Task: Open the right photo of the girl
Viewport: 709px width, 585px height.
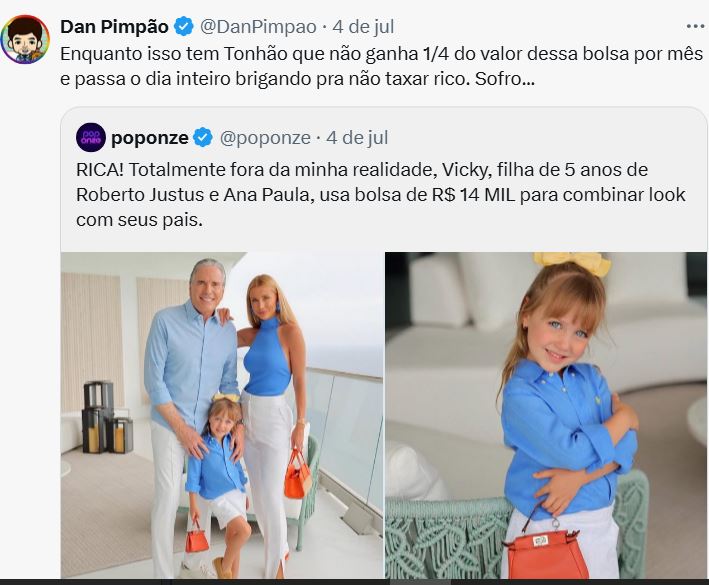Action: click(545, 415)
